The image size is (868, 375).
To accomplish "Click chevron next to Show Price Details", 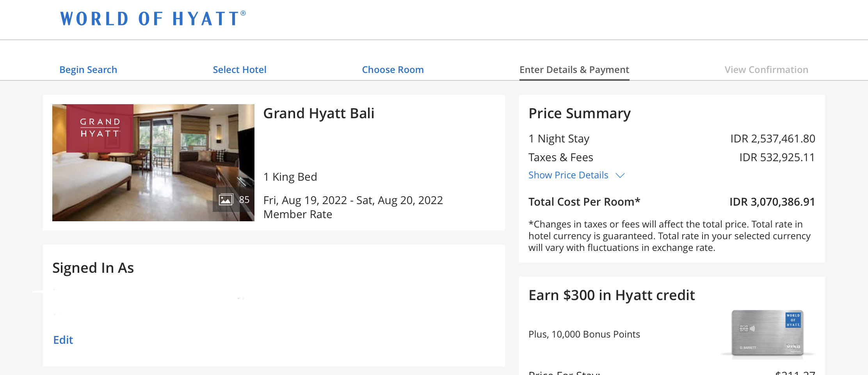I will (x=620, y=176).
